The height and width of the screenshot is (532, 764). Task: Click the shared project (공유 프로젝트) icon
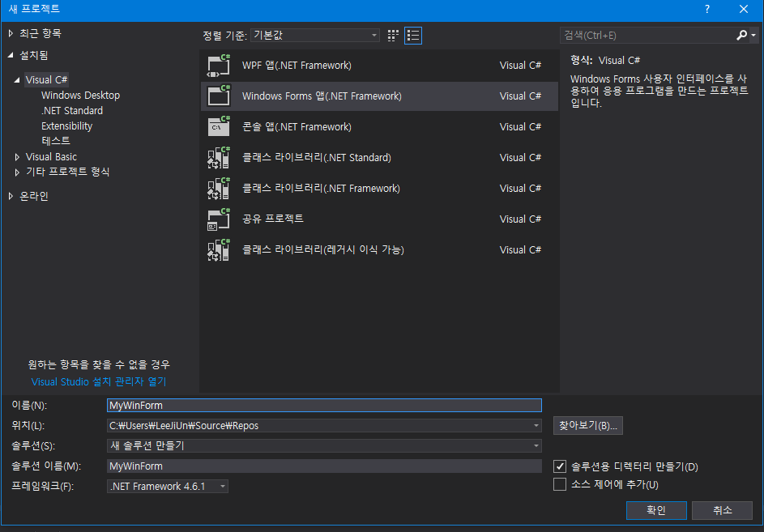pos(219,219)
